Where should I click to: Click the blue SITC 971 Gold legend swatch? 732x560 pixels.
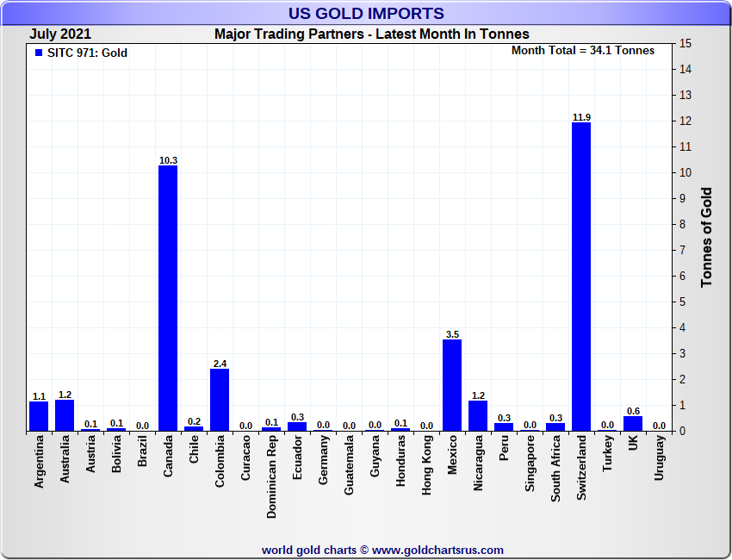[x=39, y=53]
